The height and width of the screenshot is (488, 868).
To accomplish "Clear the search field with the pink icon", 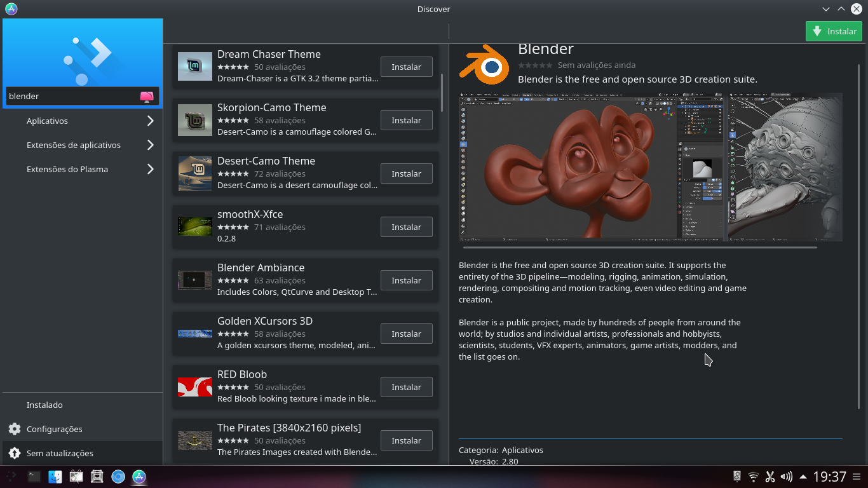I will pyautogui.click(x=147, y=97).
